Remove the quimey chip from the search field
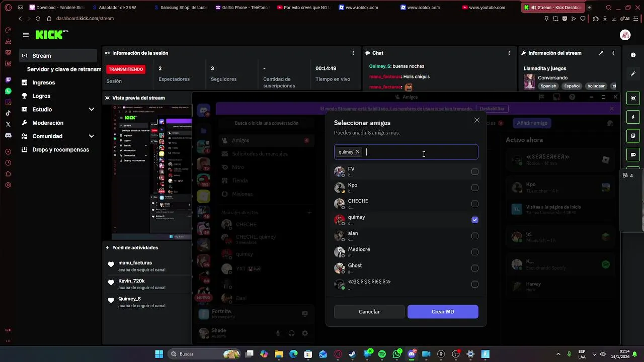This screenshot has height=362, width=644. point(358,152)
